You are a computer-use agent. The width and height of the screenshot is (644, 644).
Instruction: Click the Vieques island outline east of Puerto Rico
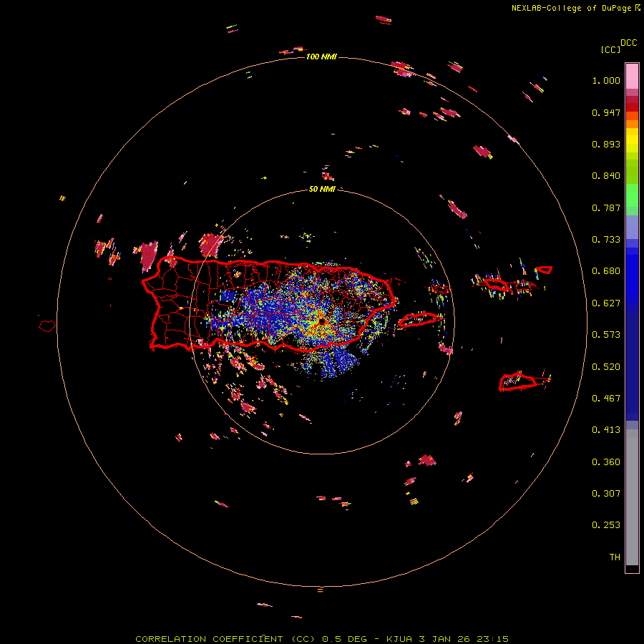(x=419, y=320)
